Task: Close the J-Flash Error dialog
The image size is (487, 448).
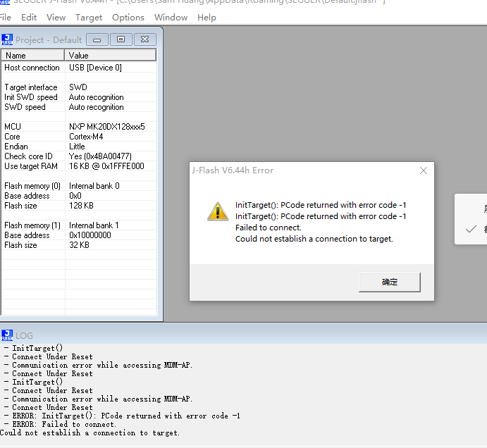Action: [424, 170]
